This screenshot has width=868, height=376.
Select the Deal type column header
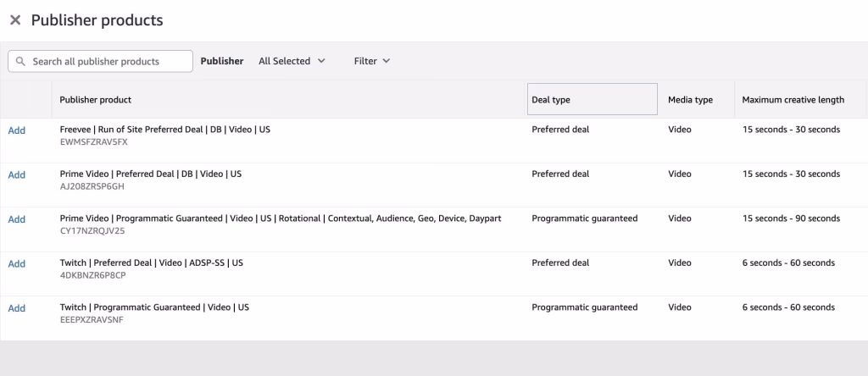coord(593,100)
